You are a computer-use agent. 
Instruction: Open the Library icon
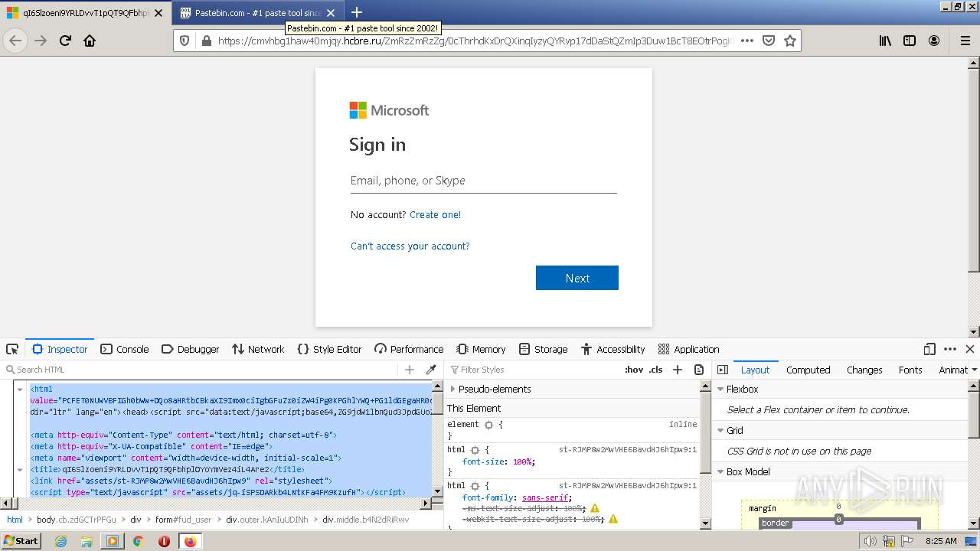point(885,41)
